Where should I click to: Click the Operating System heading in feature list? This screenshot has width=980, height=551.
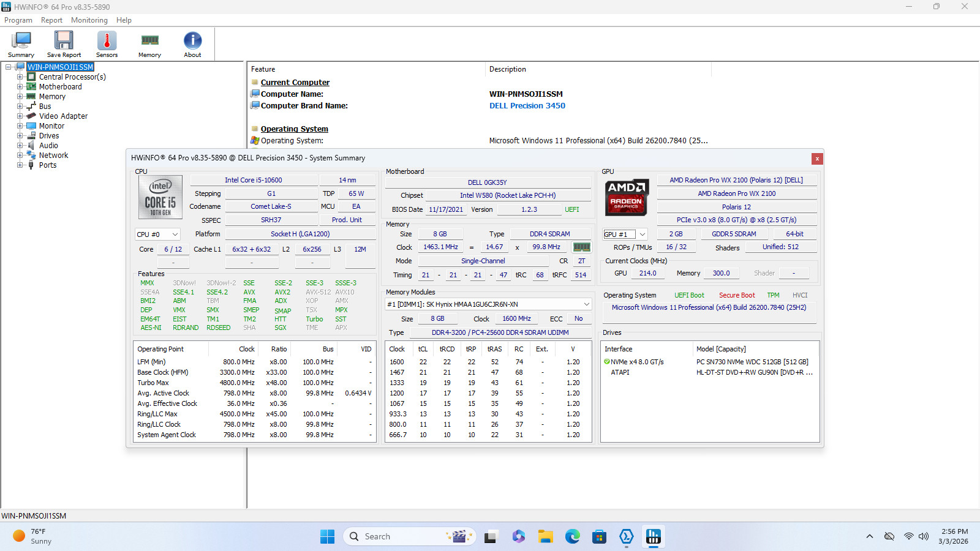click(295, 129)
